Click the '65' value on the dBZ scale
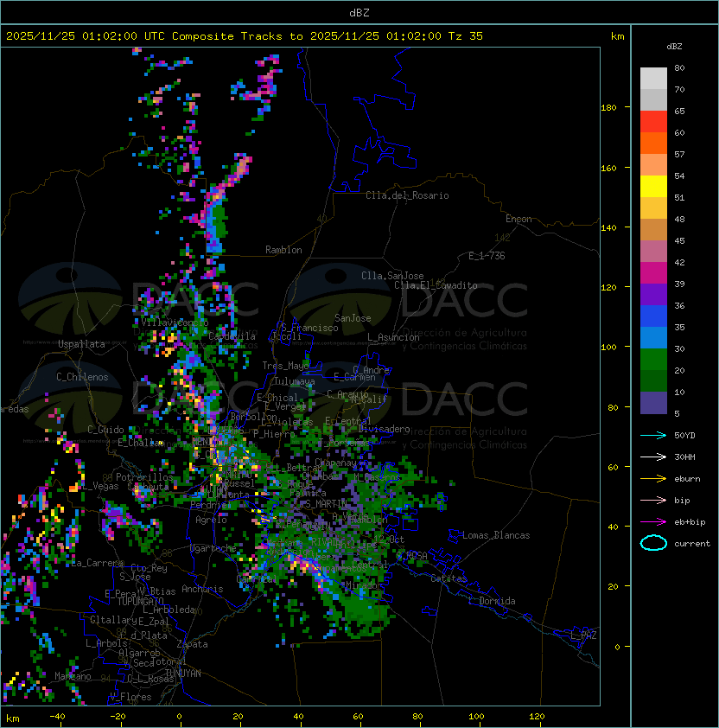This screenshot has width=719, height=728. pyautogui.click(x=679, y=111)
